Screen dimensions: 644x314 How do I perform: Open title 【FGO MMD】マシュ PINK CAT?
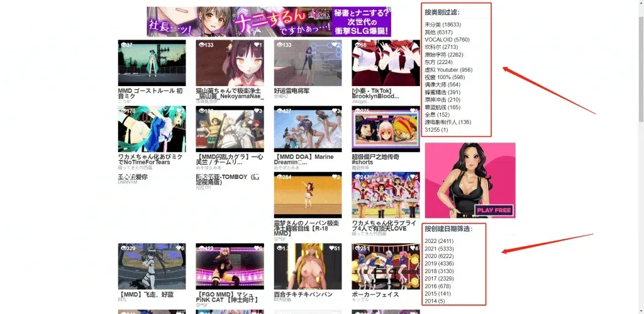click(227, 297)
